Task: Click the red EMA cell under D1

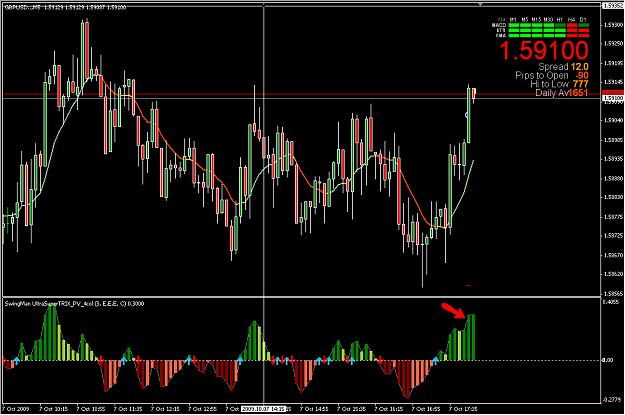Action: coord(584,35)
